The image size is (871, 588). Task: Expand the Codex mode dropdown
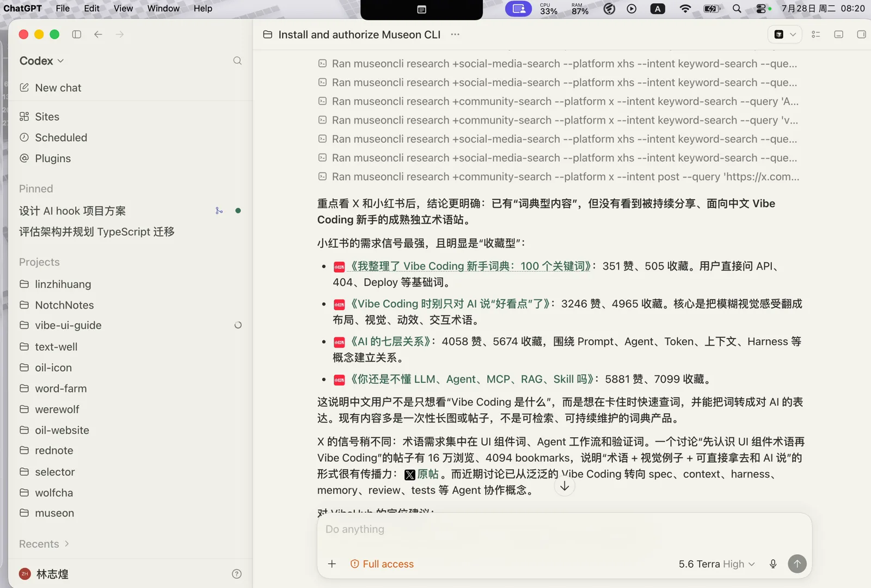42,60
